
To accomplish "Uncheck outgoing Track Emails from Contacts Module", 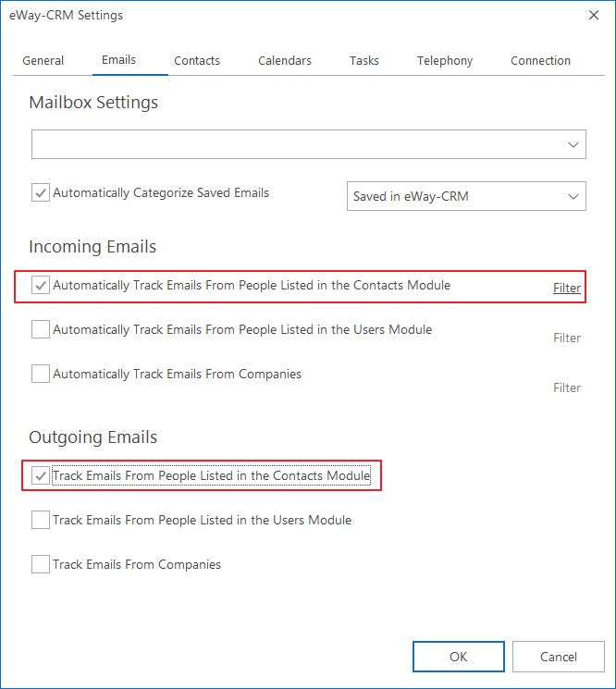I will click(x=41, y=475).
